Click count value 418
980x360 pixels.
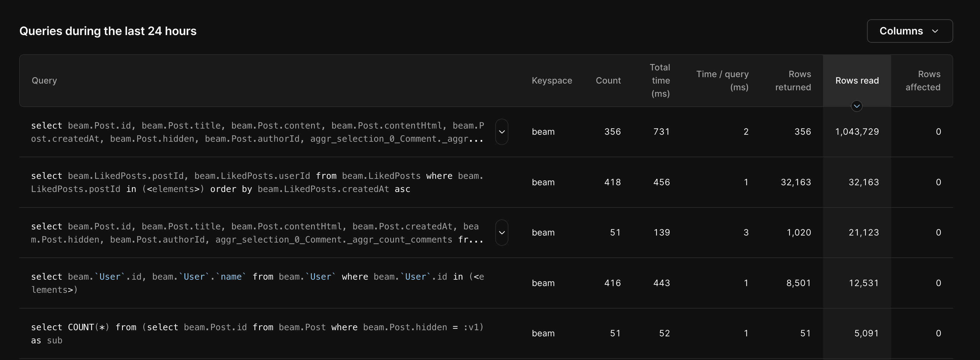point(612,182)
